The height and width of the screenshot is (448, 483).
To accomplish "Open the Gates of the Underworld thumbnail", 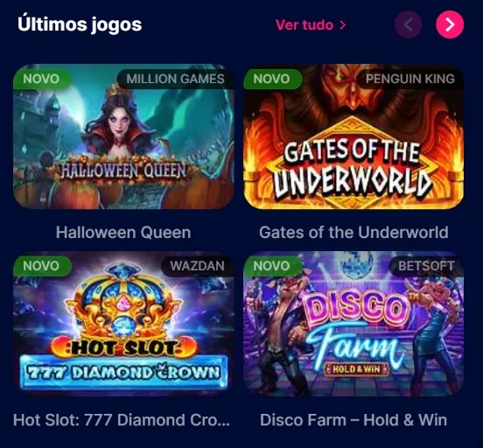I will coord(353,136).
